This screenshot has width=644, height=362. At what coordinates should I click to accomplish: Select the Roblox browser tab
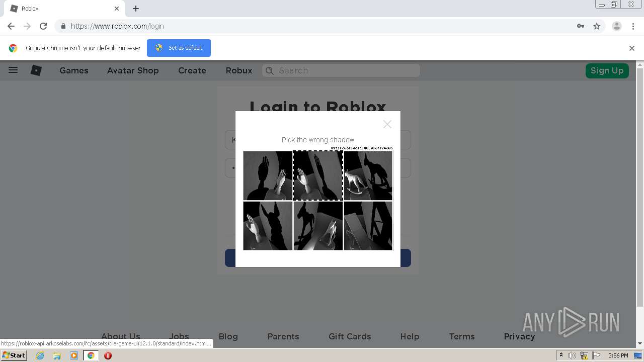click(64, 9)
